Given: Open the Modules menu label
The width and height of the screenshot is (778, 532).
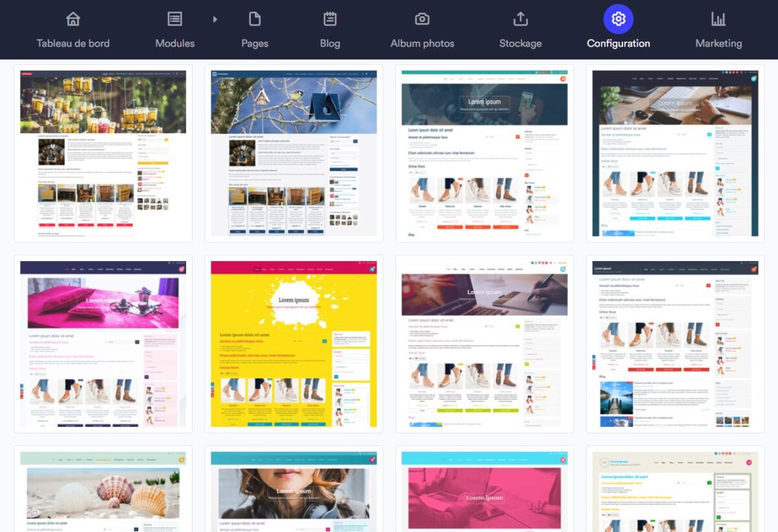Looking at the screenshot, I should pyautogui.click(x=175, y=43).
